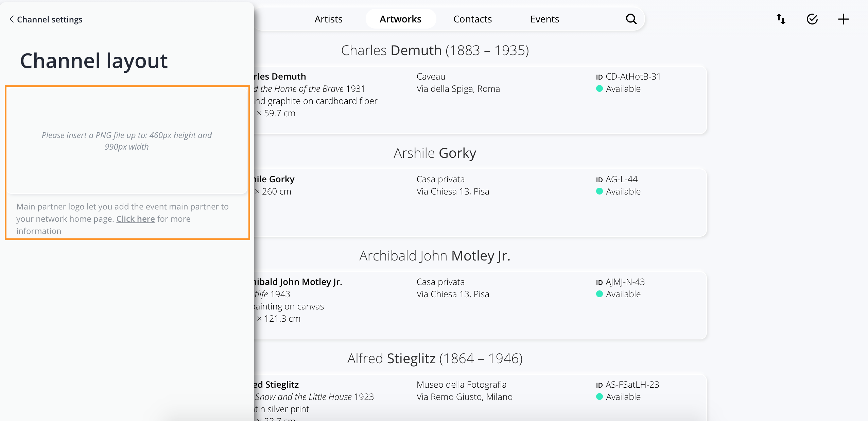This screenshot has height=421, width=868.
Task: Click Available status in Gorky card
Action: coord(618,191)
